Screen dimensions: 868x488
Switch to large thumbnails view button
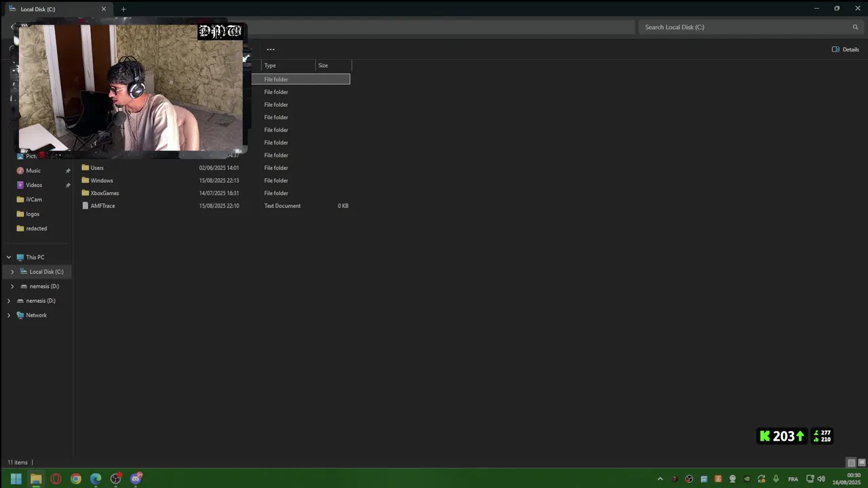[x=862, y=463]
